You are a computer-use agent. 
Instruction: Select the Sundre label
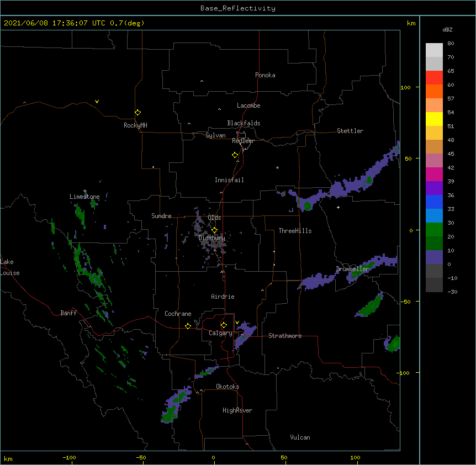tap(161, 216)
